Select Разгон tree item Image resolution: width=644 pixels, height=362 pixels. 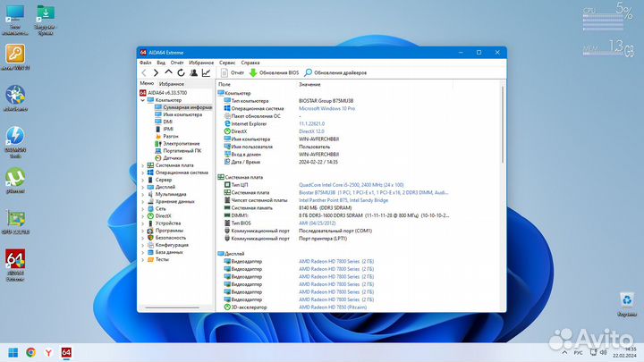[166, 136]
